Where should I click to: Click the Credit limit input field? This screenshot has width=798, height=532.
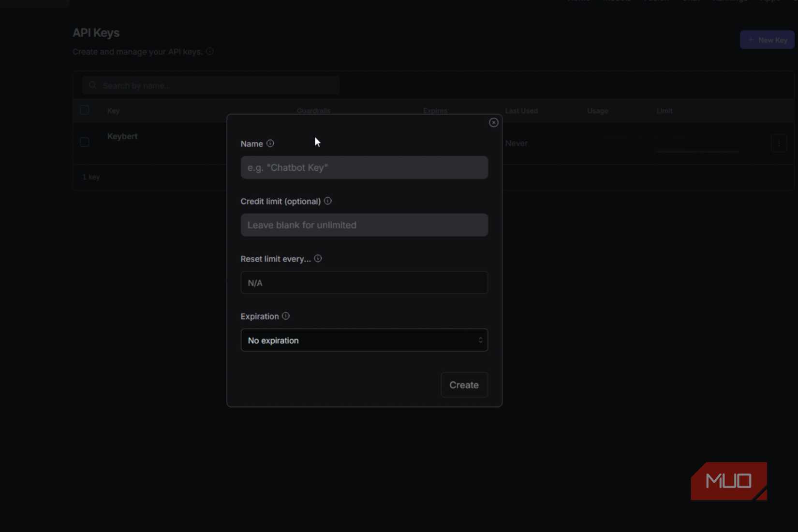pyautogui.click(x=364, y=225)
